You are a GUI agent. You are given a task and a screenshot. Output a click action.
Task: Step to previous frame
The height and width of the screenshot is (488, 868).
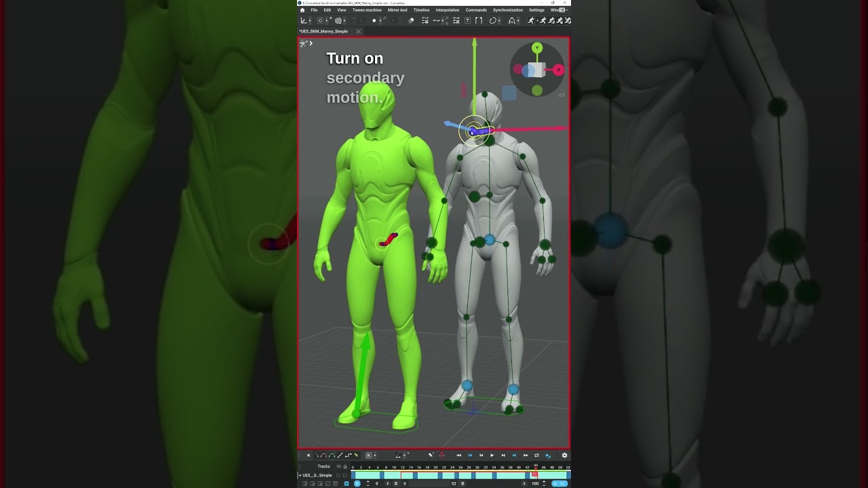481,455
